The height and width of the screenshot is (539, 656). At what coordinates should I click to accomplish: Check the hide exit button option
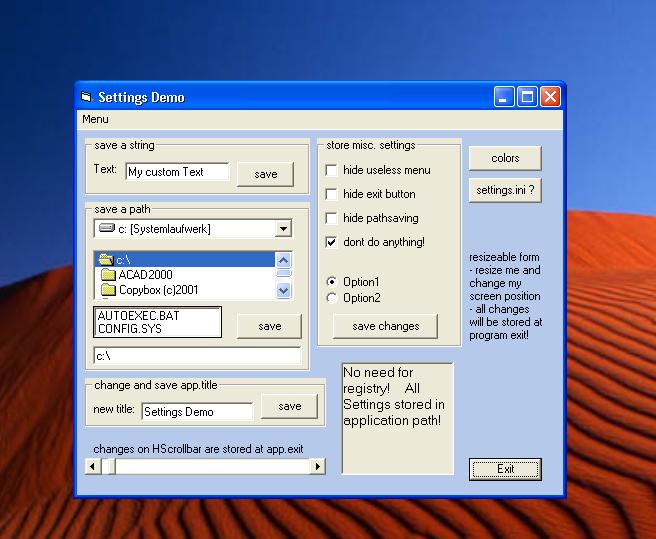332,194
